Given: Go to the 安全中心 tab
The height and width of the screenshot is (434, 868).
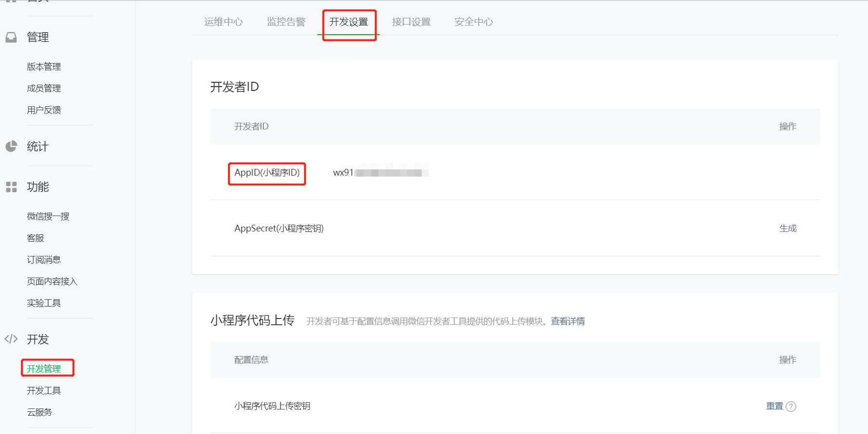Looking at the screenshot, I should click(x=474, y=22).
